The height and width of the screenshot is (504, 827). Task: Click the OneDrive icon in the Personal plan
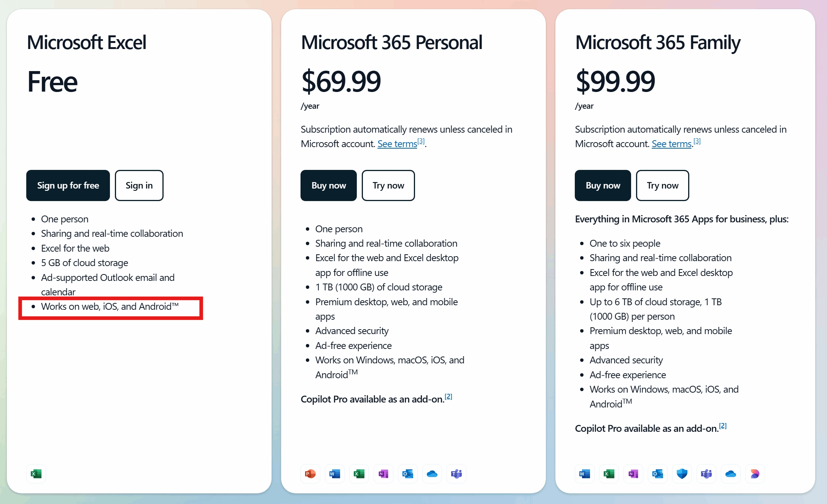coord(432,474)
